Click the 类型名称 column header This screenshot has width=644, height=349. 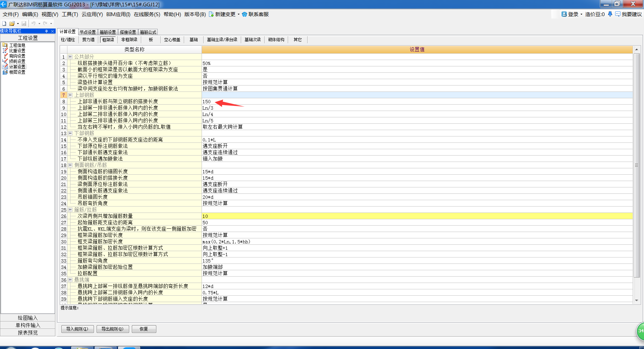[134, 50]
